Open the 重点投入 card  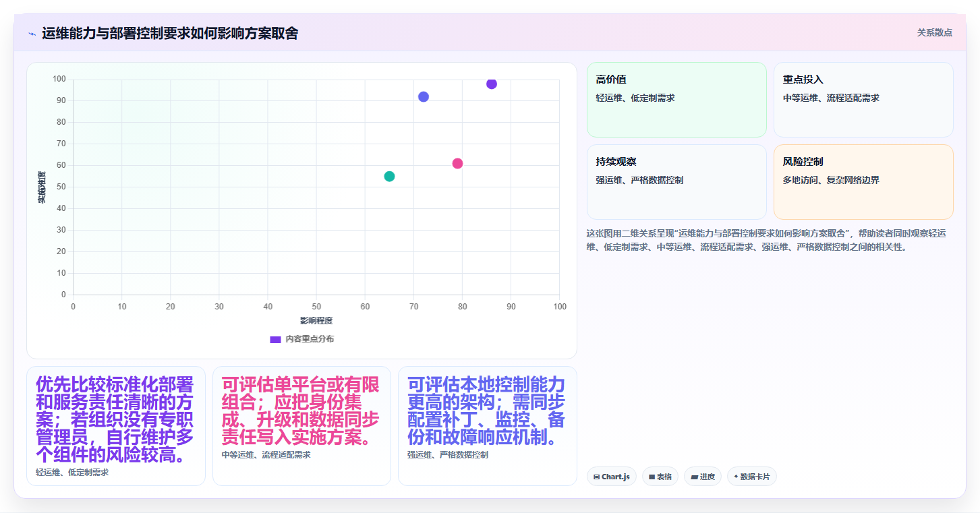click(863, 100)
